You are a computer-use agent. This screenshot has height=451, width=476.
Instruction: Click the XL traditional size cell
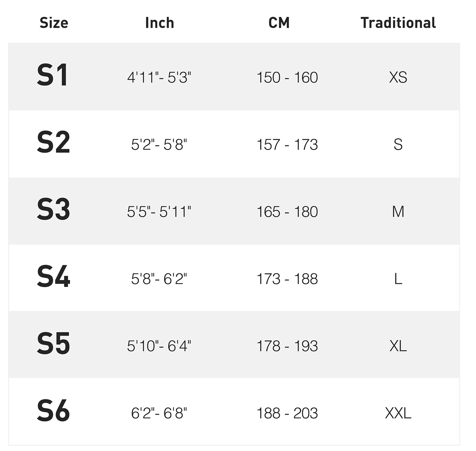[398, 346]
